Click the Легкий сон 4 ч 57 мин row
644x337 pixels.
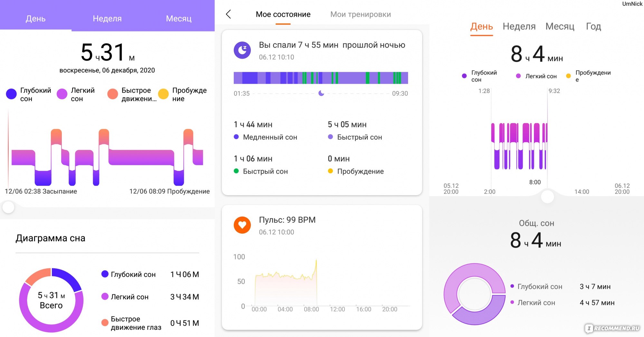(x=563, y=303)
